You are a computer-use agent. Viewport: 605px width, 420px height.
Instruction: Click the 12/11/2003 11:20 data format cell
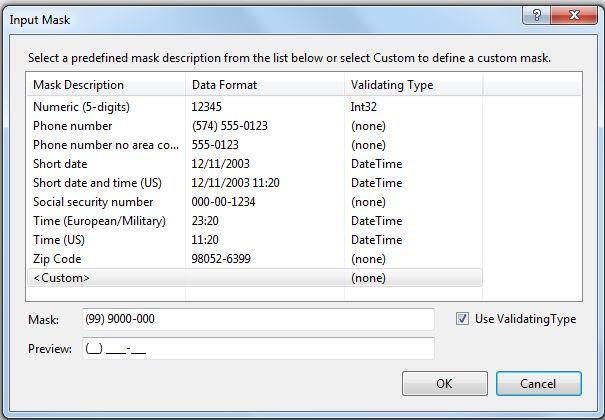pyautogui.click(x=235, y=183)
